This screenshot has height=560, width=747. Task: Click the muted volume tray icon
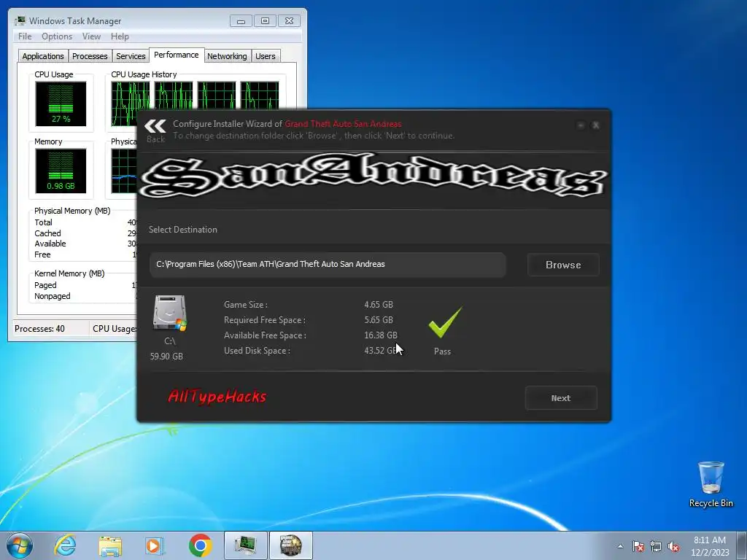pyautogui.click(x=673, y=546)
